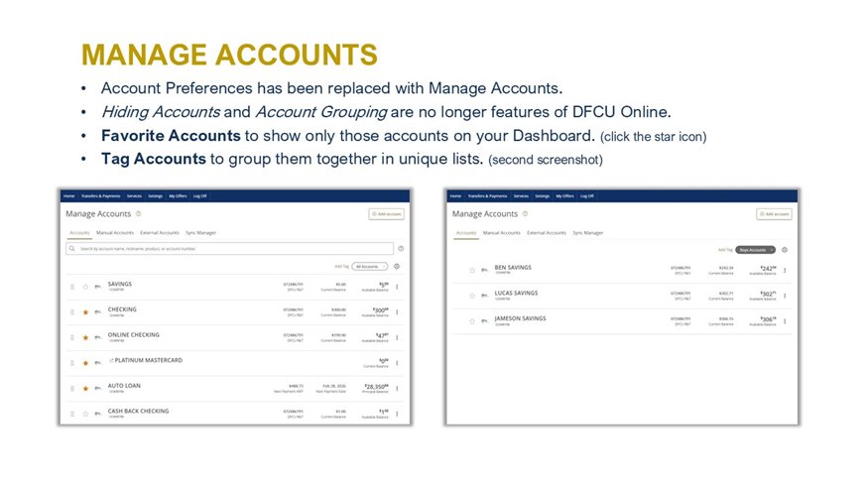
Task: Grab the AUTO LOAN drag handle
Action: [72, 389]
